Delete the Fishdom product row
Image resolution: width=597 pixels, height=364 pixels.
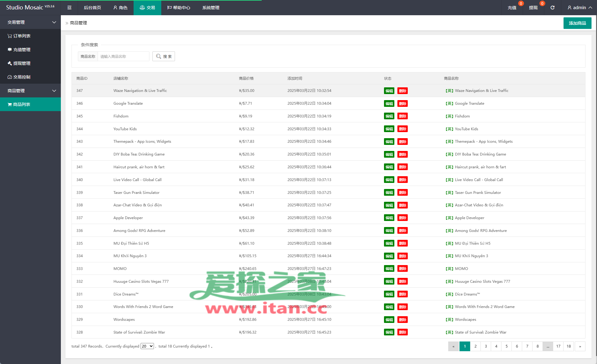403,116
